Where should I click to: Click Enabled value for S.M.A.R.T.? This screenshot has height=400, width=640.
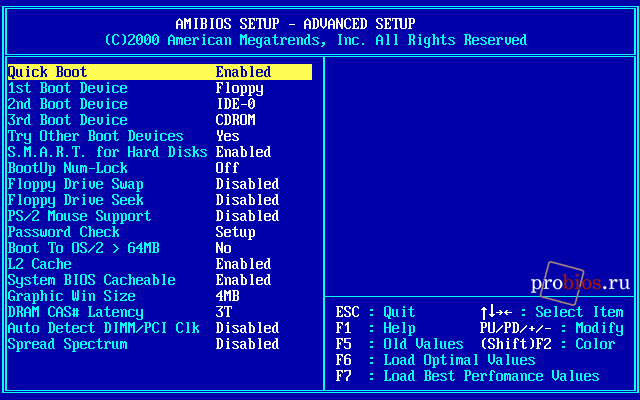pos(243,152)
